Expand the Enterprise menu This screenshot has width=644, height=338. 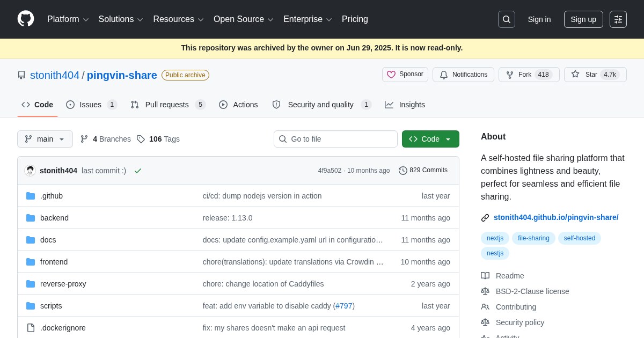click(308, 19)
